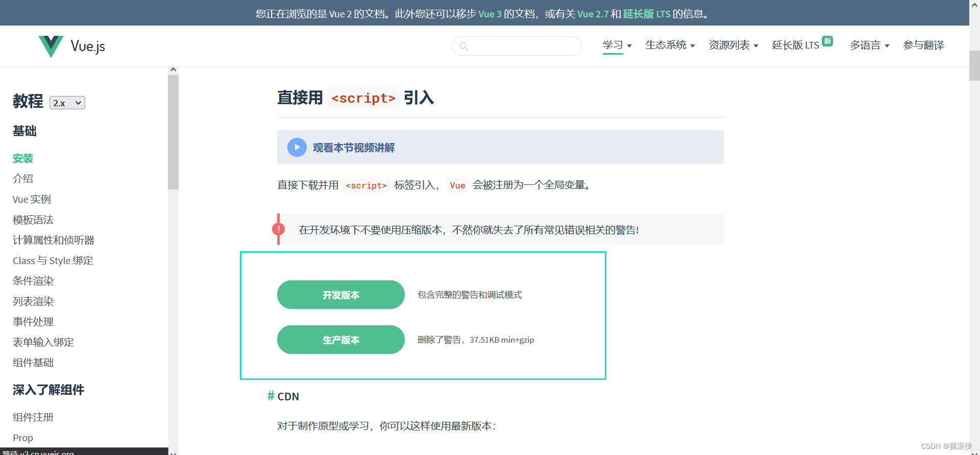Select 安装 in the sidebar
The image size is (980, 455).
(23, 158)
